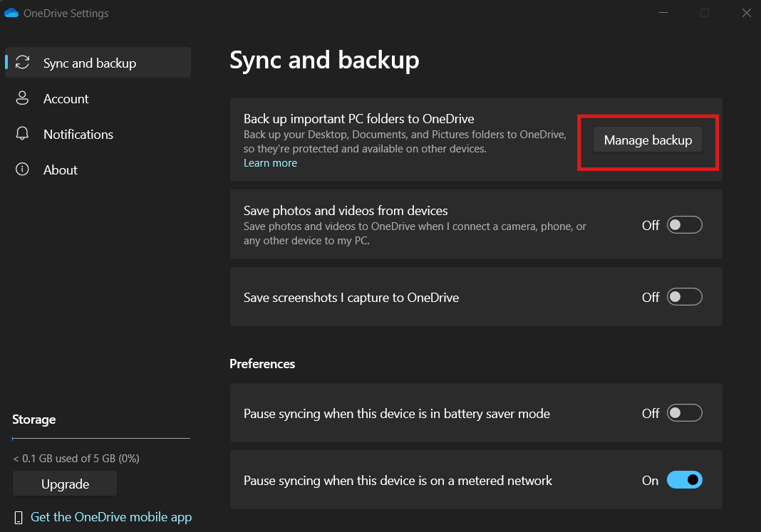
Task: Click the info icon next to About
Action: (x=24, y=169)
